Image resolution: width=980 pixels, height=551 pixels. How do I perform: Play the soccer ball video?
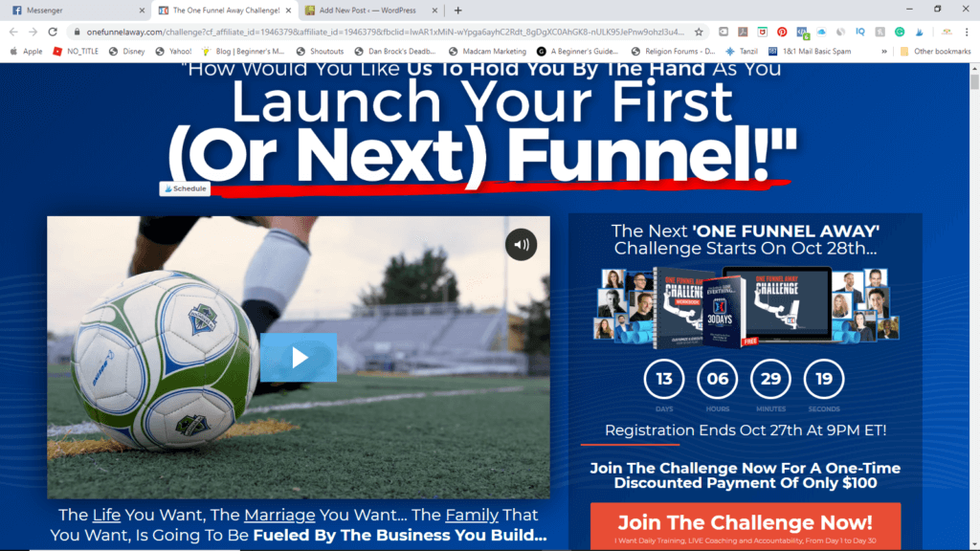click(299, 358)
